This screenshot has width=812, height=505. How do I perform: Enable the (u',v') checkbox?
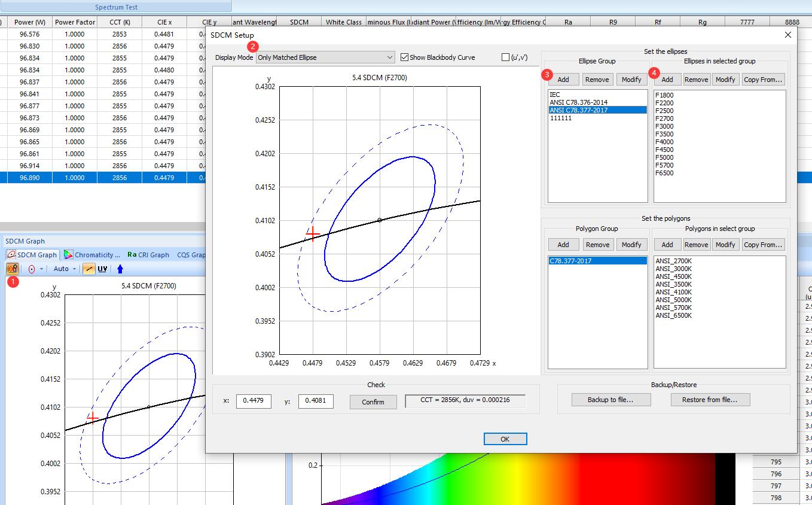pos(506,57)
